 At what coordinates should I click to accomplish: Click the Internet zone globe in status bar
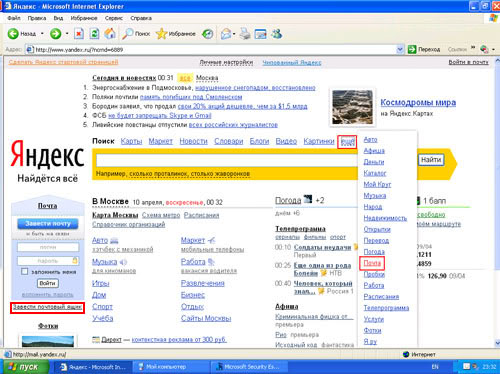click(x=406, y=354)
